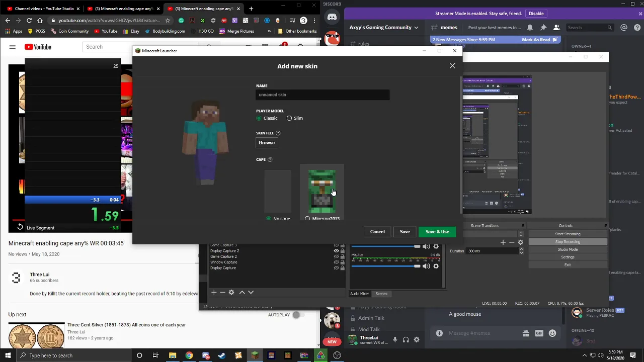Open Discord inbox mentions icon
The image size is (644, 362).
point(624,28)
